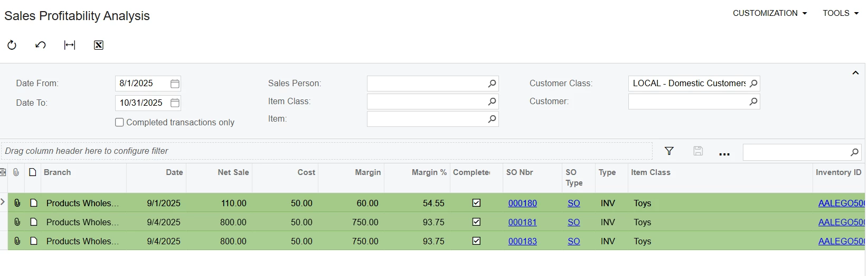868x276 pixels.
Task: Click the Undo arrow icon
Action: 41,45
